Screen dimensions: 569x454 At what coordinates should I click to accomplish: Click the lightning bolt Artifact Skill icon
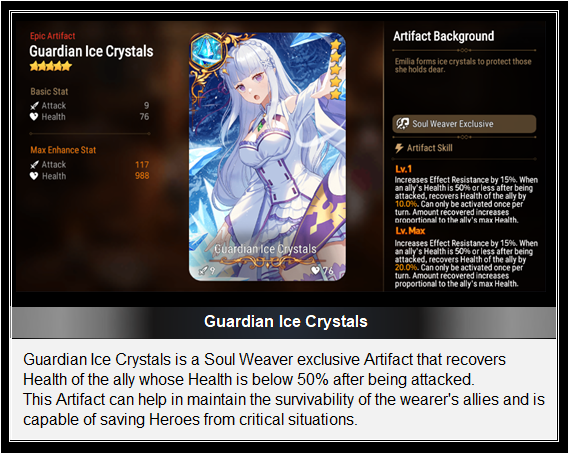click(x=399, y=148)
